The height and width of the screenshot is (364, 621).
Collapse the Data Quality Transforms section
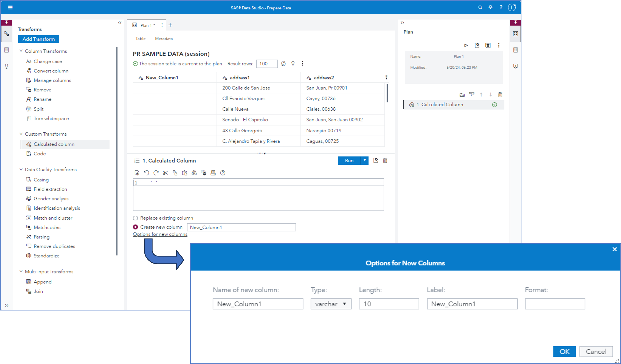[21, 169]
